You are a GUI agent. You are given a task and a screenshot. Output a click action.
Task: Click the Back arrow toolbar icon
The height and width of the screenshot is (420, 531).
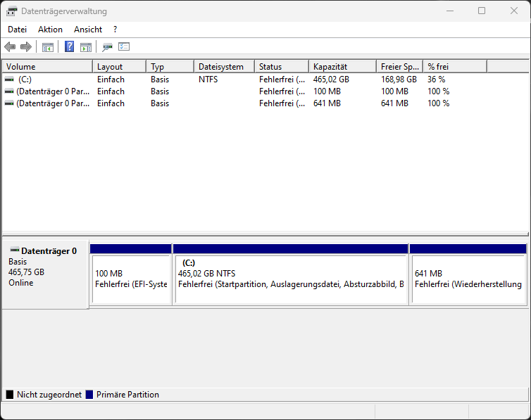(10, 46)
